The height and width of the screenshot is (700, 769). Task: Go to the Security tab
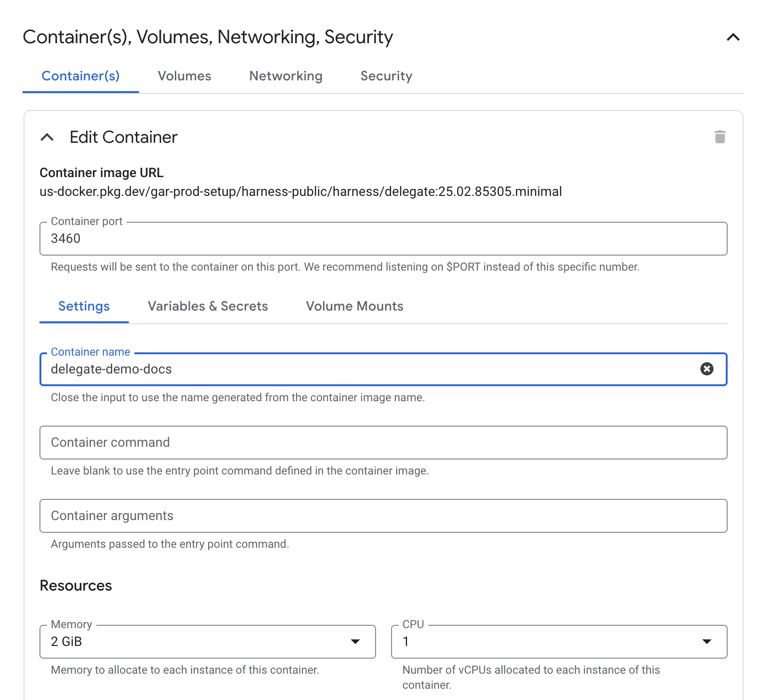[386, 76]
